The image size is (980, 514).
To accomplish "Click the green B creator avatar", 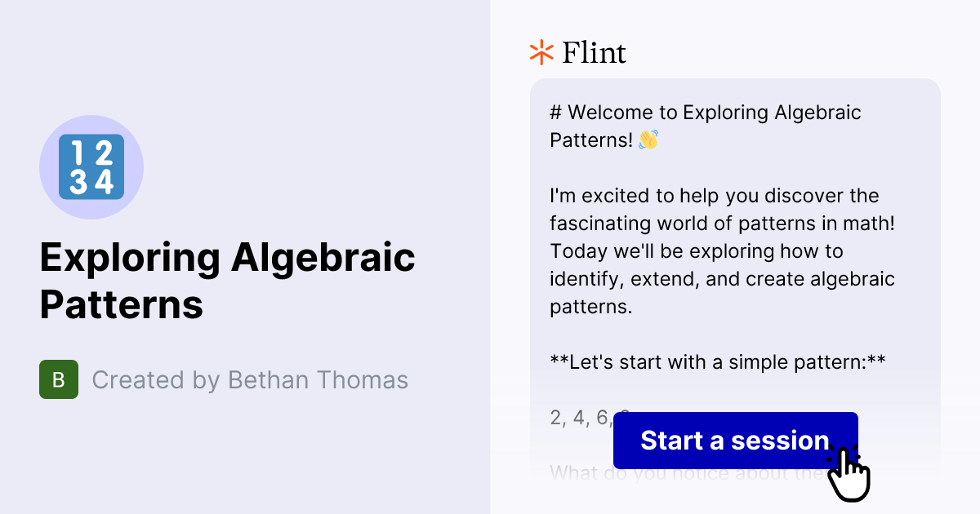I will point(59,379).
